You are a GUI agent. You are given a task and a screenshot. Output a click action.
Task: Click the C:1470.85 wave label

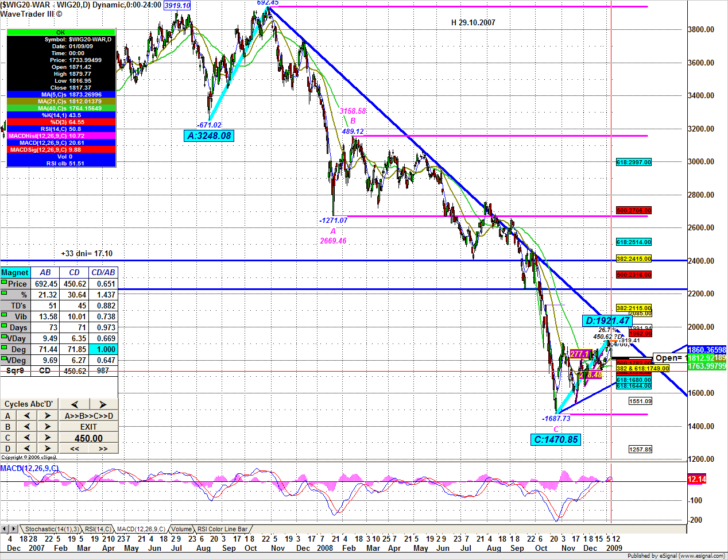(x=556, y=439)
